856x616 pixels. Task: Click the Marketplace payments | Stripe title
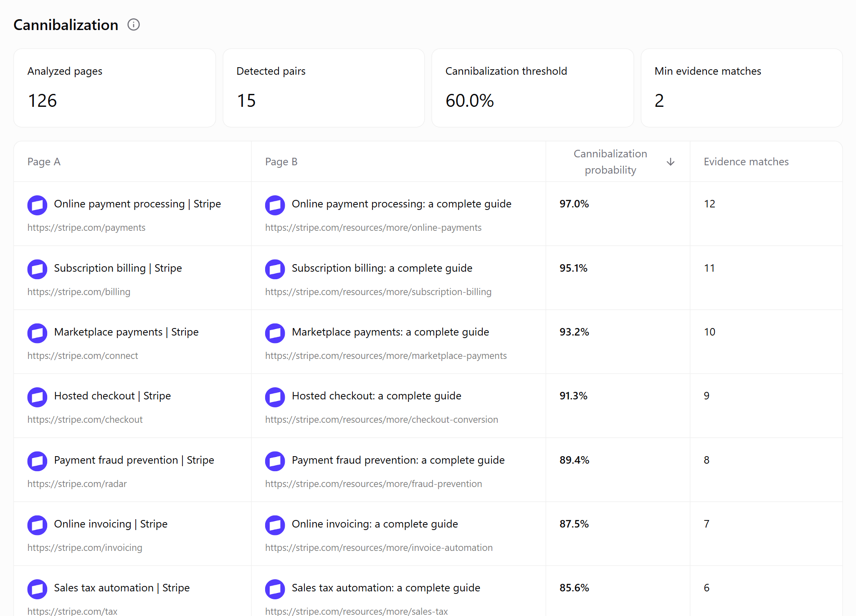127,332
